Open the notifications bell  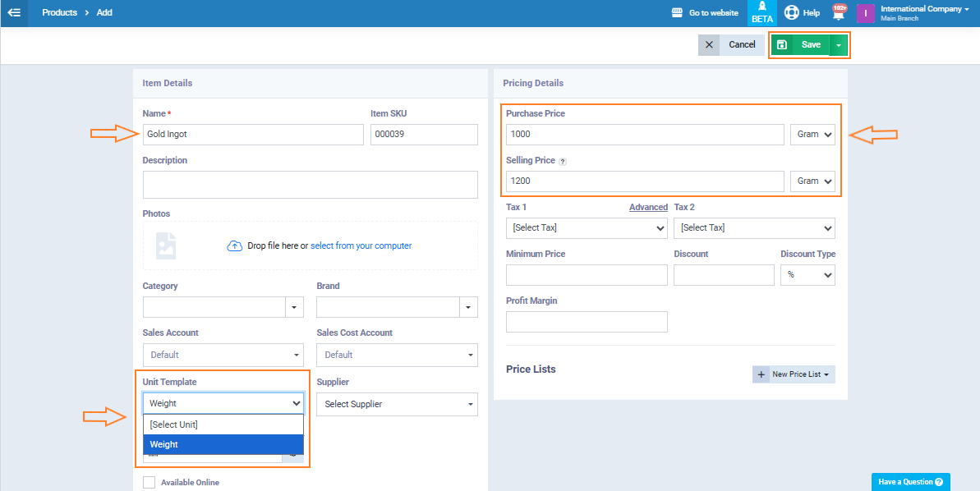click(839, 14)
